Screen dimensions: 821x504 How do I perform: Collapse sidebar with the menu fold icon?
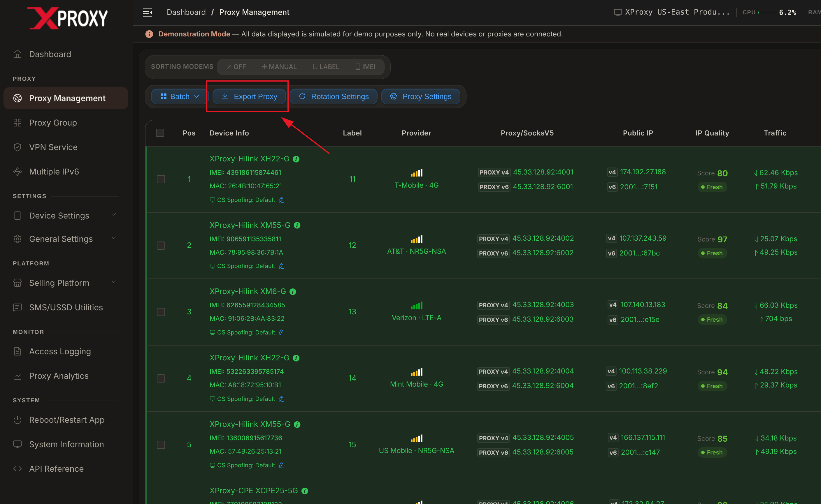(x=148, y=13)
